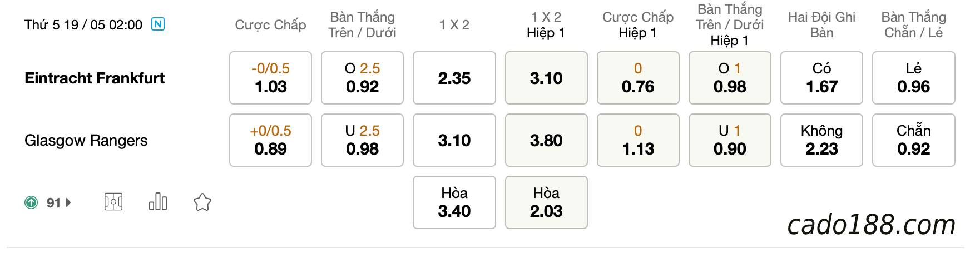Click the green up-arrow icon beside 91

(x=31, y=202)
